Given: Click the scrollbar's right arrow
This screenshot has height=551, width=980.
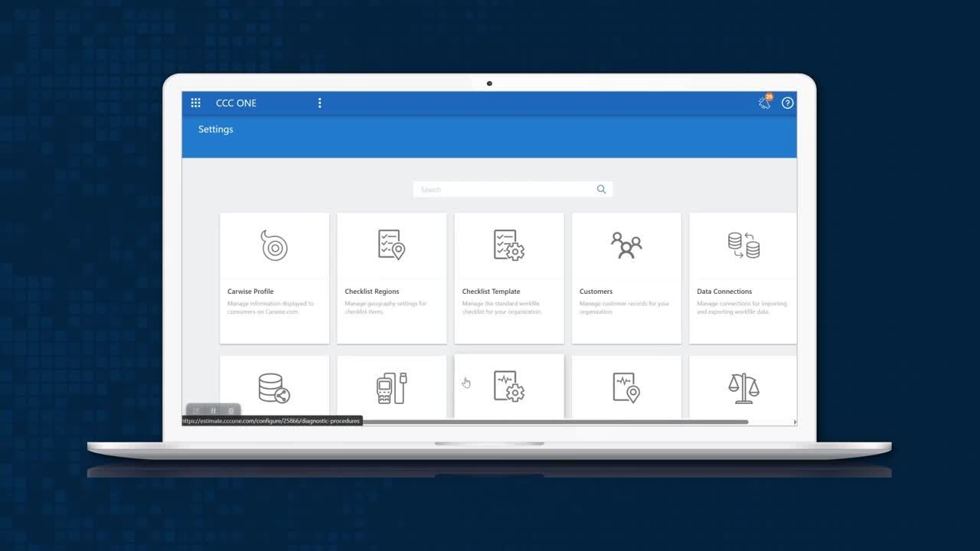Looking at the screenshot, I should point(794,422).
